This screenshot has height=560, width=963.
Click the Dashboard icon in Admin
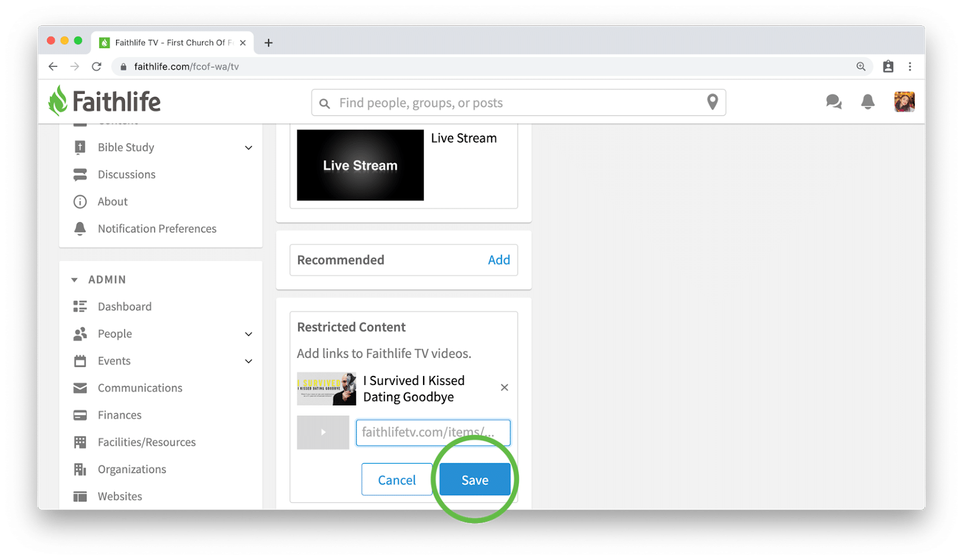tap(79, 307)
